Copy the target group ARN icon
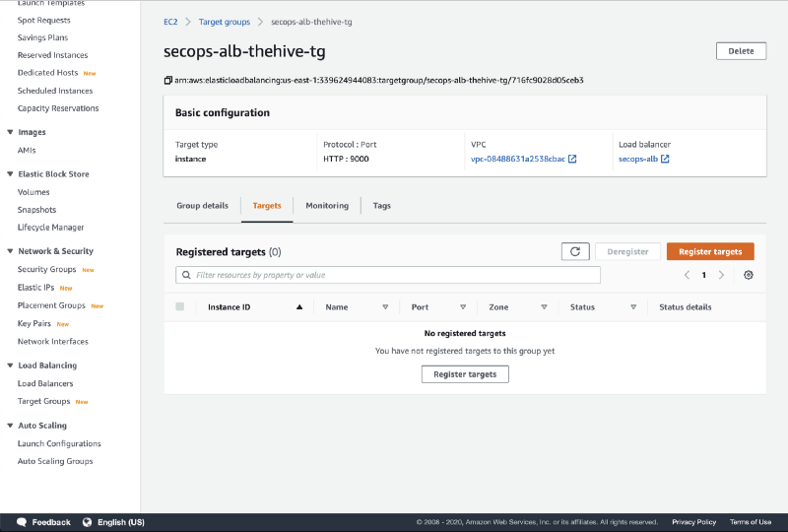Image resolution: width=788 pixels, height=532 pixels. pos(168,80)
